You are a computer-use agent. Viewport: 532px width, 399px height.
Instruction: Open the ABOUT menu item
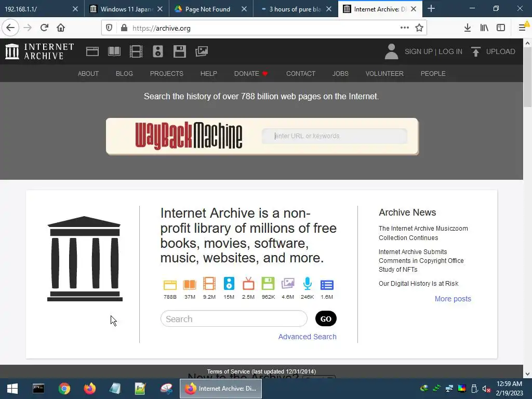pyautogui.click(x=88, y=74)
